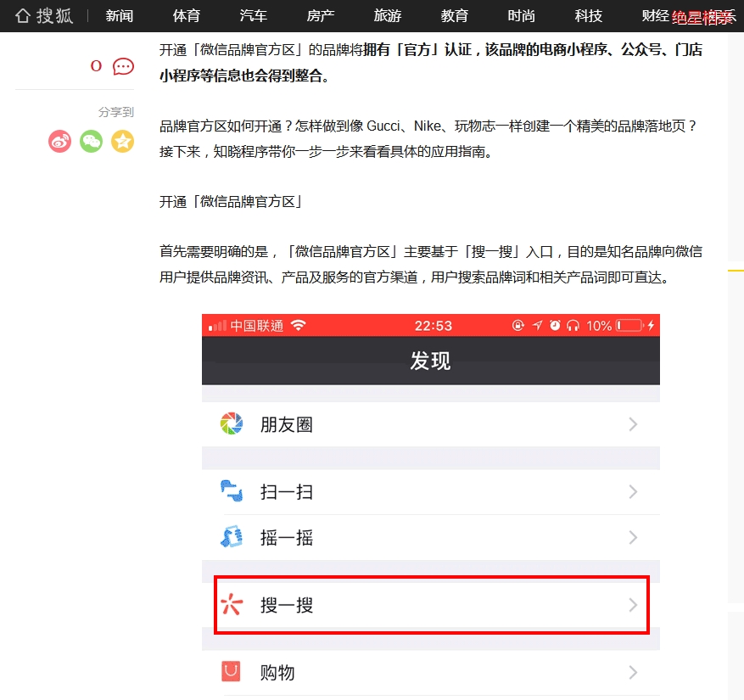This screenshot has height=700, width=744.
Task: Share to Qzone star icon
Action: click(122, 142)
